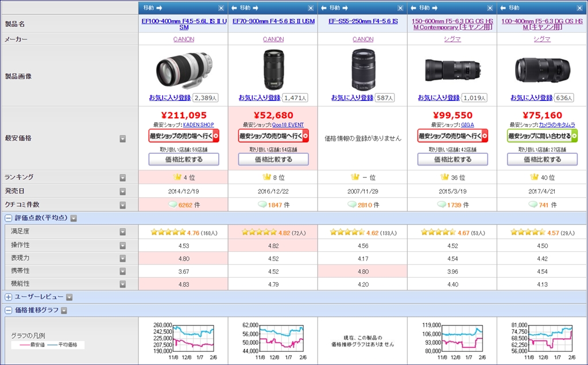588x365 pixels.
Task: Collapse the 価格推移グラフ section
Action: coord(8,310)
